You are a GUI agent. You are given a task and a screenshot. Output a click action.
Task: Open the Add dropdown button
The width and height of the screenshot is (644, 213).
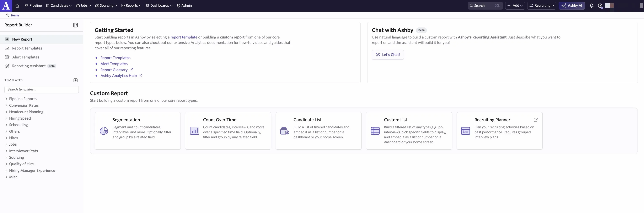(515, 5)
